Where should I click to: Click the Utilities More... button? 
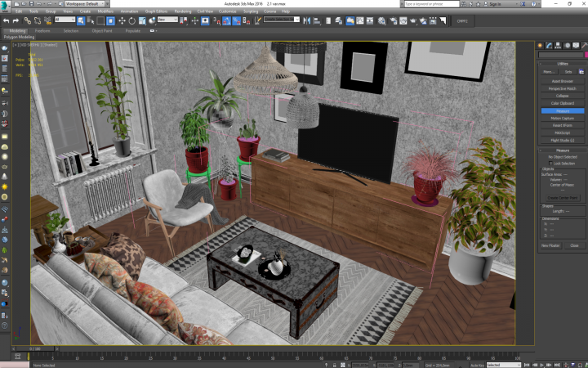[549, 72]
